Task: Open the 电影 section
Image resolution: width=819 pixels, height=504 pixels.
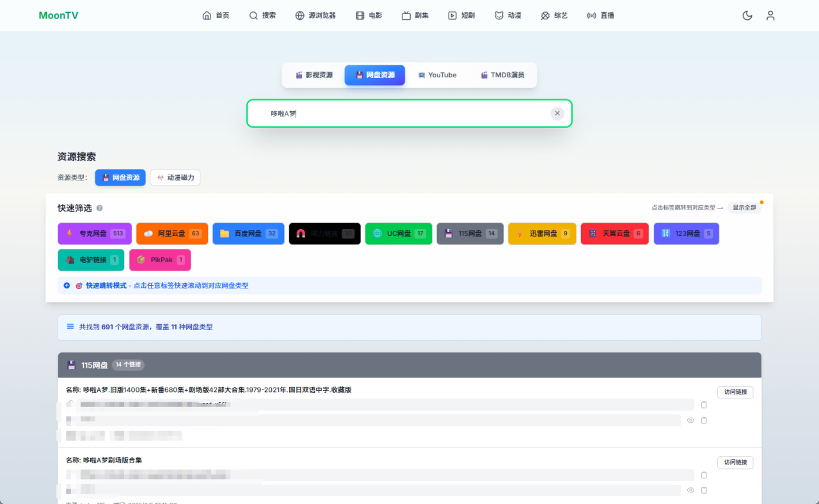Action: point(369,15)
